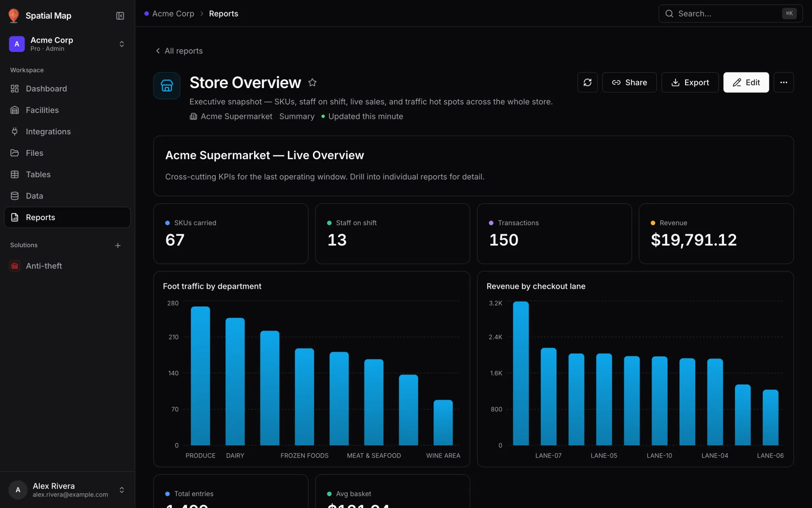Screen dimensions: 812x508
Task: Click the Acme Corp breadcrumb
Action: [x=173, y=14]
